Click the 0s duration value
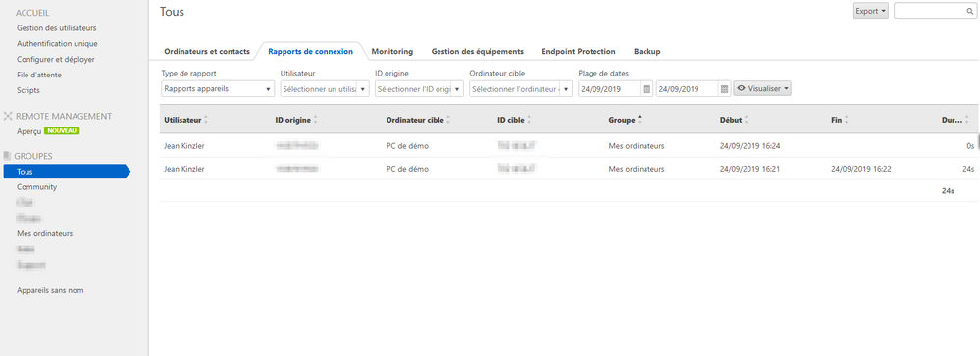 tap(969, 146)
